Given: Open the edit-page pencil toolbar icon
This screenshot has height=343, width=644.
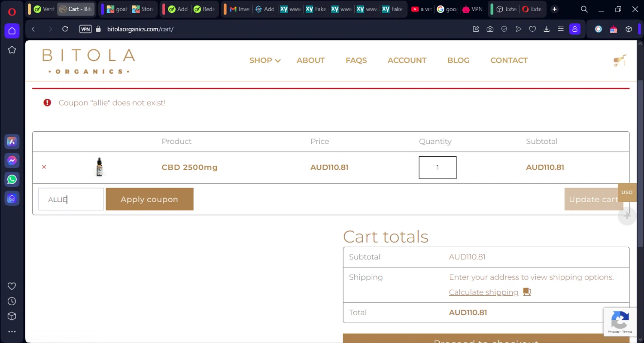Looking at the screenshot, I should pyautogui.click(x=476, y=29).
